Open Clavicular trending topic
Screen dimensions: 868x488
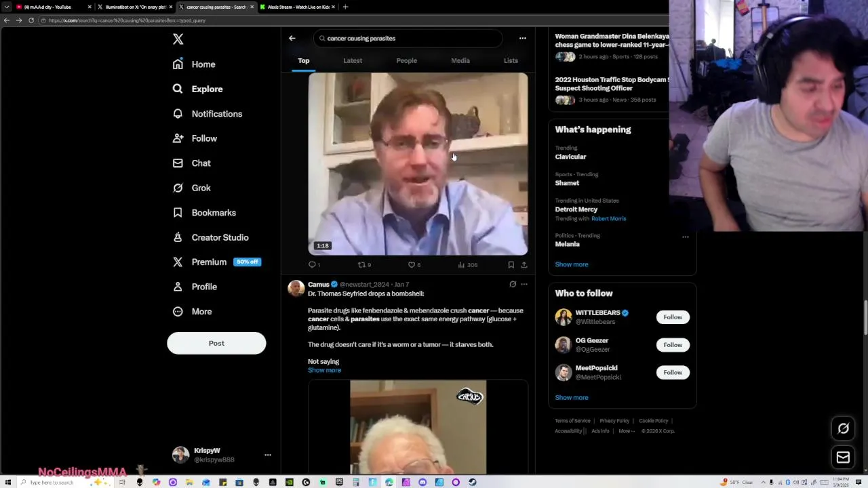pos(570,157)
